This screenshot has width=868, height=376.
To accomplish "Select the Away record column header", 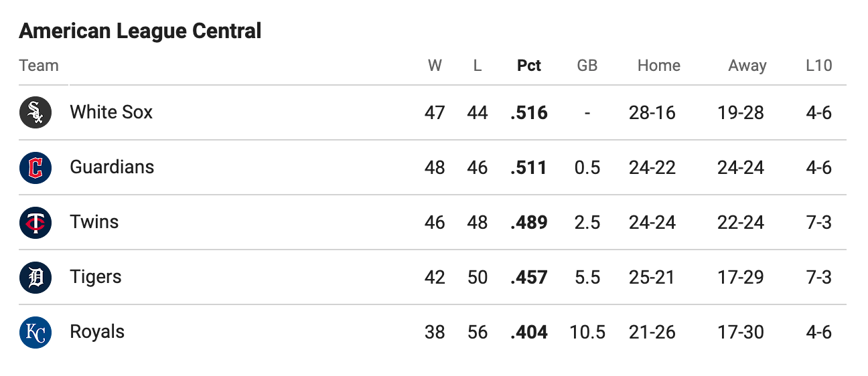I will [747, 66].
